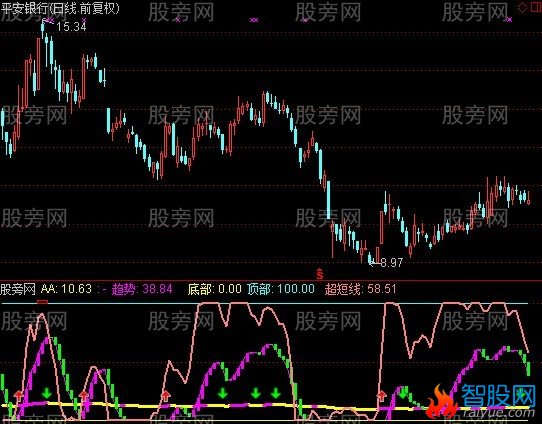The width and height of the screenshot is (542, 424).
Task: Click the candlestick at the 8.97 low
Action: click(370, 258)
